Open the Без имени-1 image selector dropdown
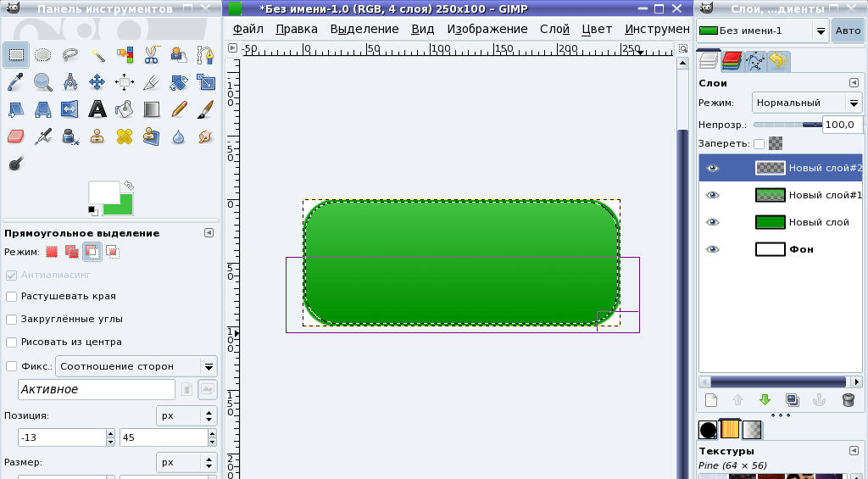Image resolution: width=868 pixels, height=479 pixels. (x=762, y=31)
